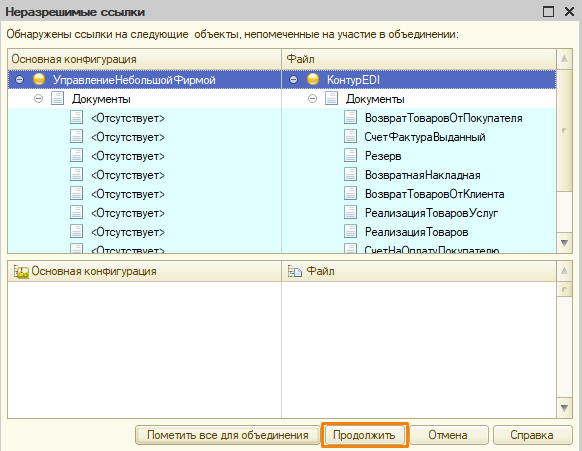Viewport: 582px width, 451px height.
Task: Select the Резерв document row
Action: click(x=419, y=156)
